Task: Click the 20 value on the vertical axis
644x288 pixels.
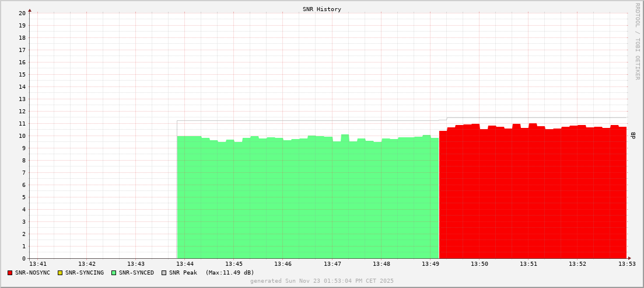Action: 22,13
